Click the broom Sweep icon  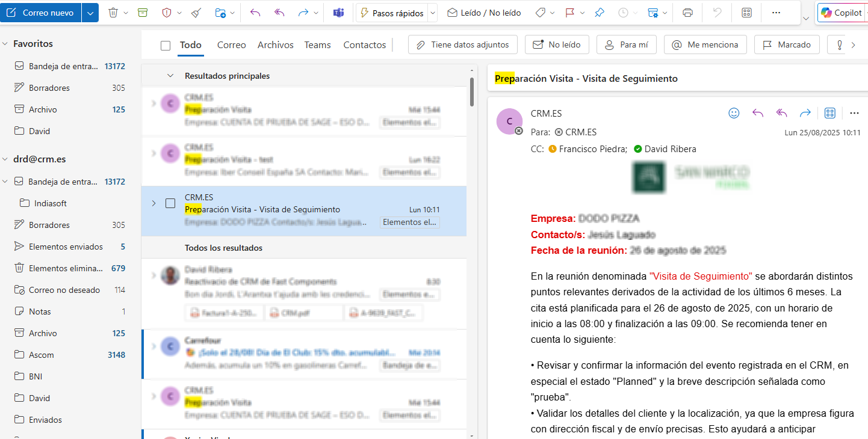[196, 13]
